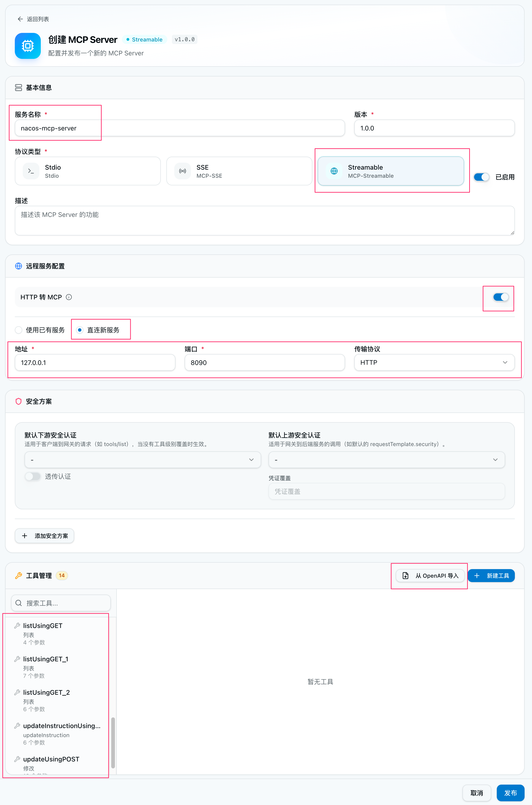Choose the Streamable protocol type card
This screenshot has width=532, height=805.
coord(391,171)
